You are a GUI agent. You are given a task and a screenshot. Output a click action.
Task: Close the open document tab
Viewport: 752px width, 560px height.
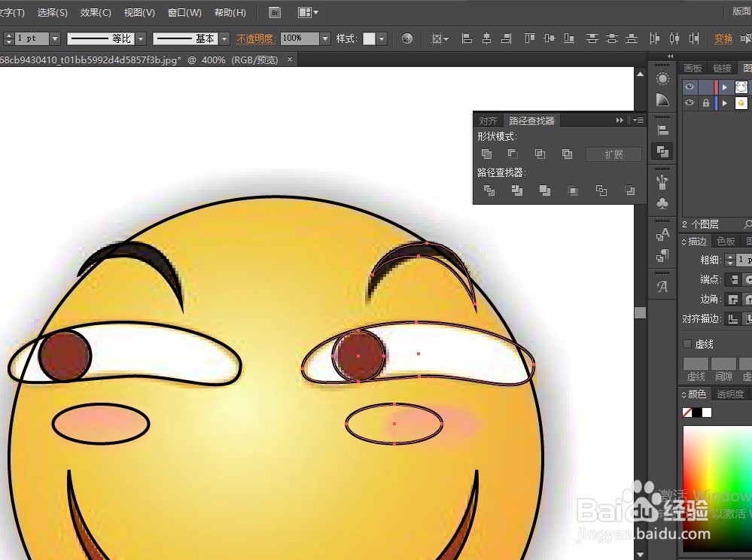coord(291,59)
